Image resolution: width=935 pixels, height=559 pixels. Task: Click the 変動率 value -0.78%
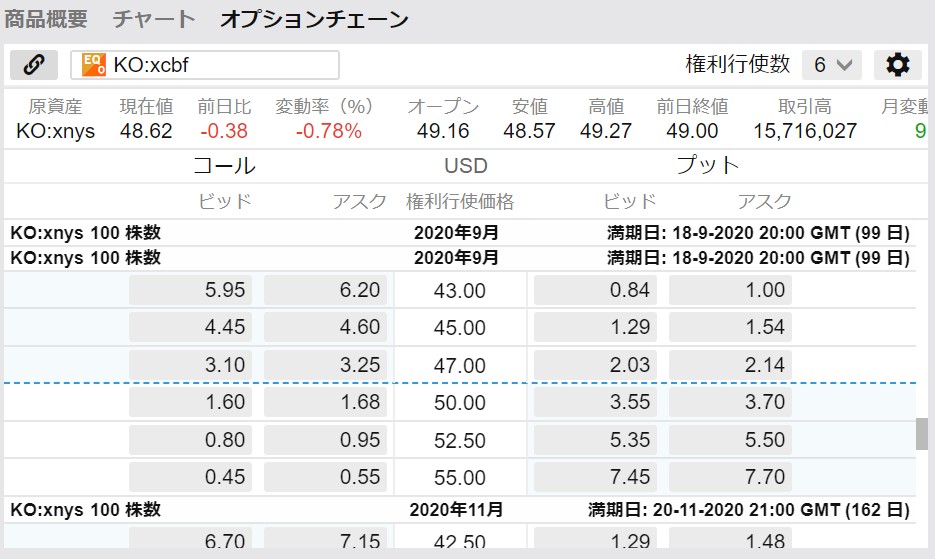click(329, 131)
